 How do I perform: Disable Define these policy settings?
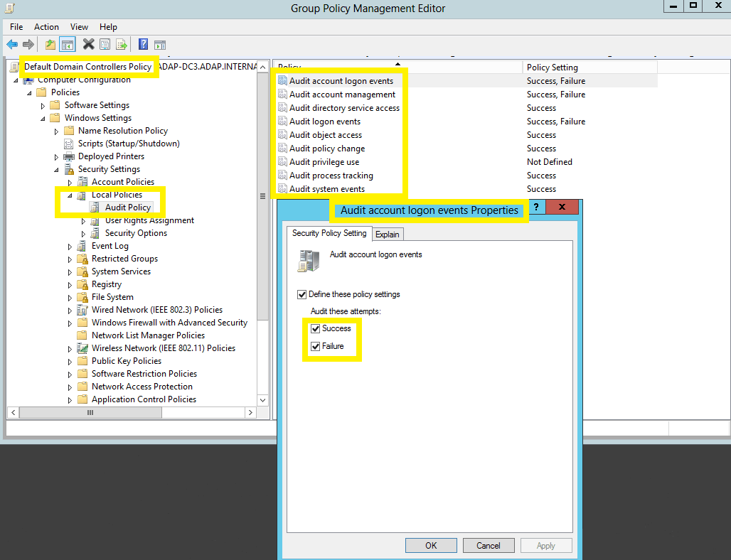[302, 294]
